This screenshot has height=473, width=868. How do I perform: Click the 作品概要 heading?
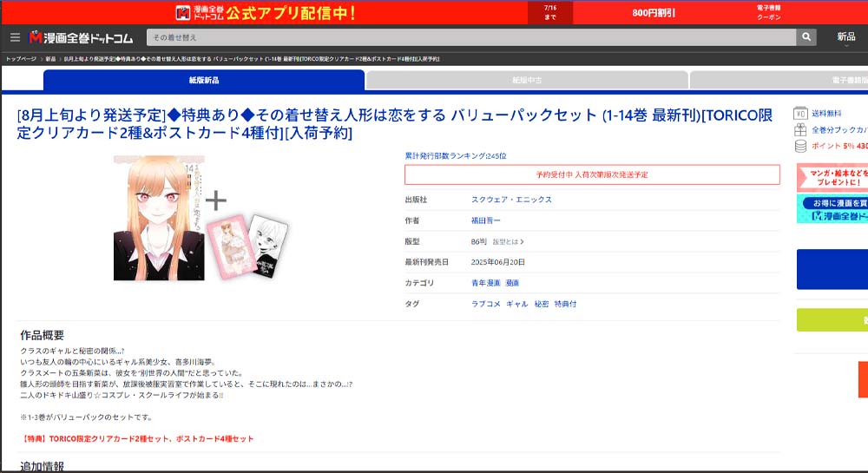(x=42, y=335)
